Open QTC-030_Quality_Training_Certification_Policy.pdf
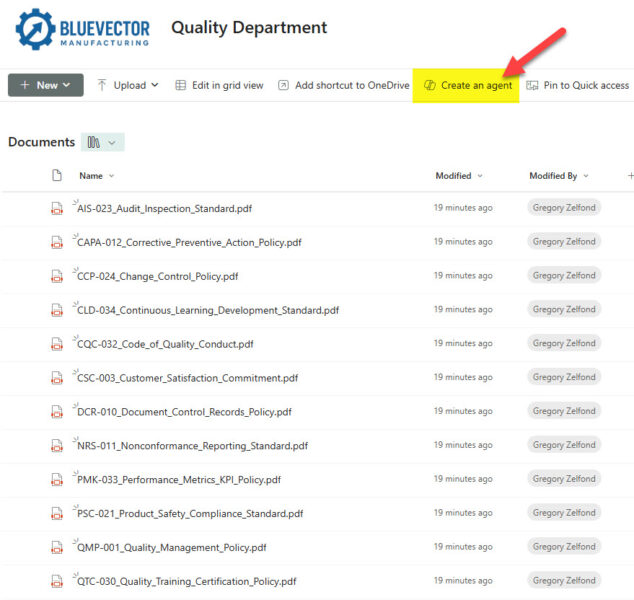The image size is (634, 600). point(187,581)
